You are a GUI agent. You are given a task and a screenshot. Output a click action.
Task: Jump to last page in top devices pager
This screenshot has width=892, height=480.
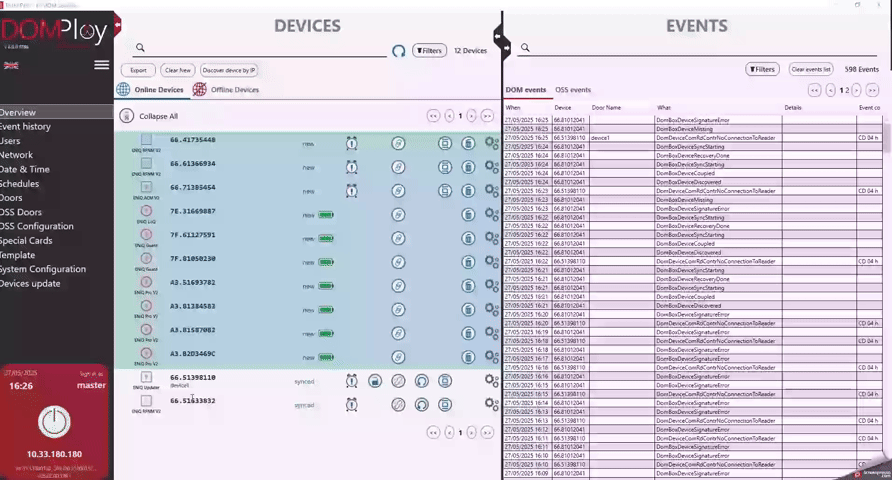coord(488,116)
